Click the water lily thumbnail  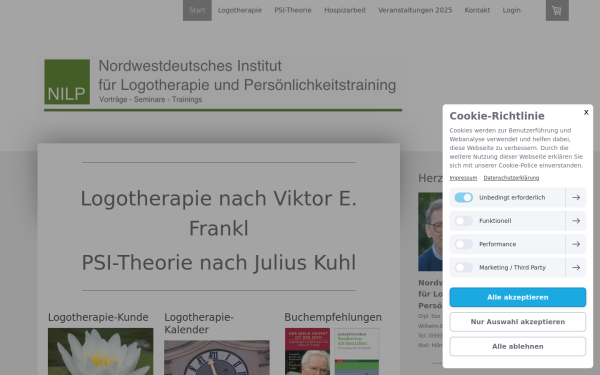pos(100,351)
